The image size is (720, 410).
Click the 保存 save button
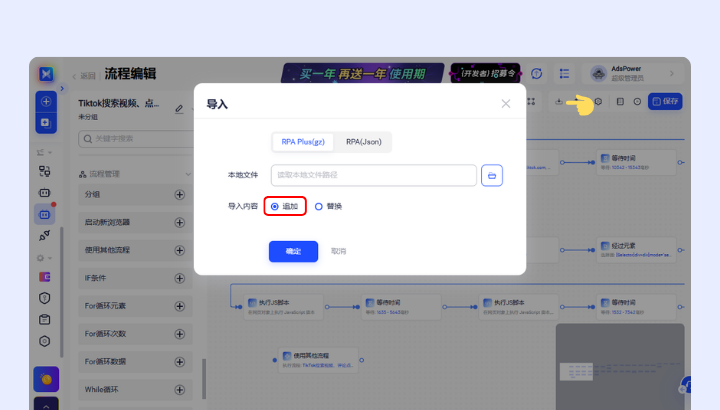point(665,101)
